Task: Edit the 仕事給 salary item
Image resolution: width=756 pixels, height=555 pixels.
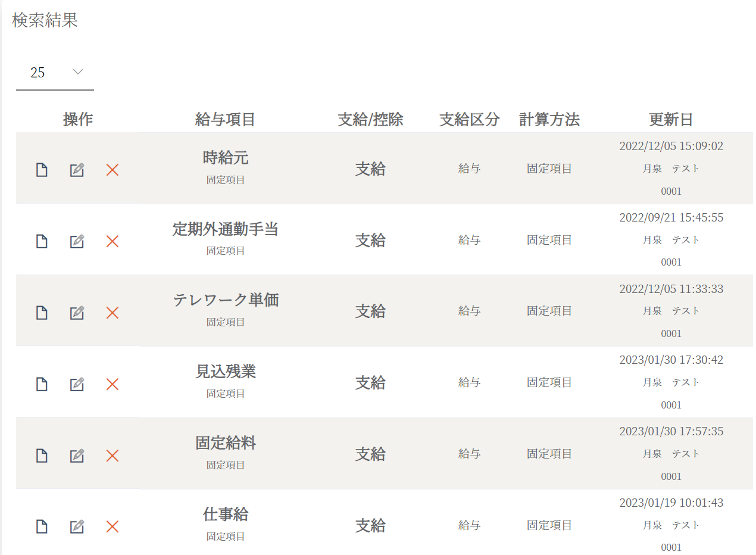Action: point(77,526)
